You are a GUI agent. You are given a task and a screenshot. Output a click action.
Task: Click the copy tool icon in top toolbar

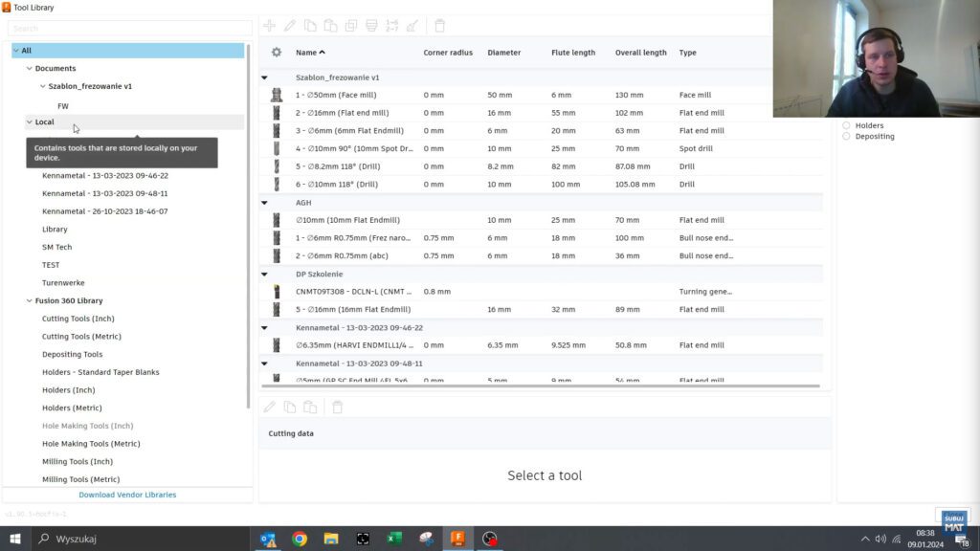tap(310, 26)
